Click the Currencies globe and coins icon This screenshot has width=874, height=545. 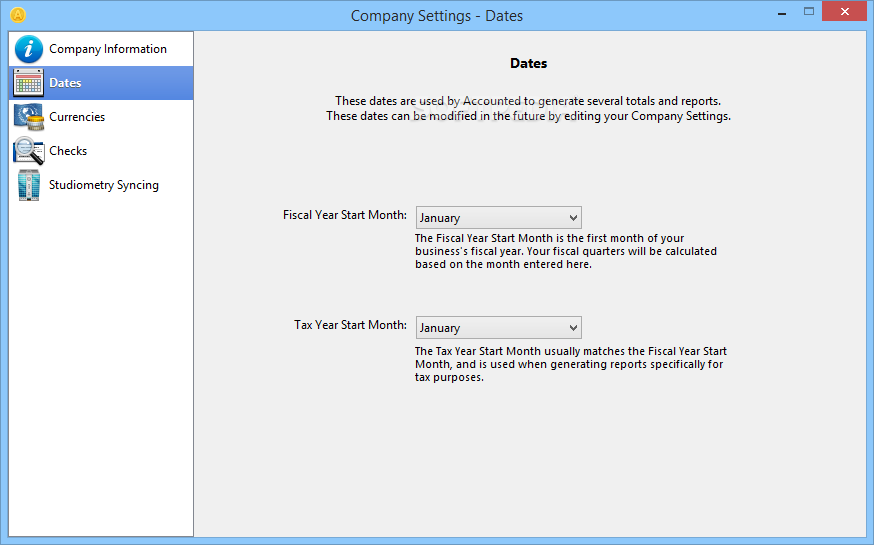tap(28, 117)
